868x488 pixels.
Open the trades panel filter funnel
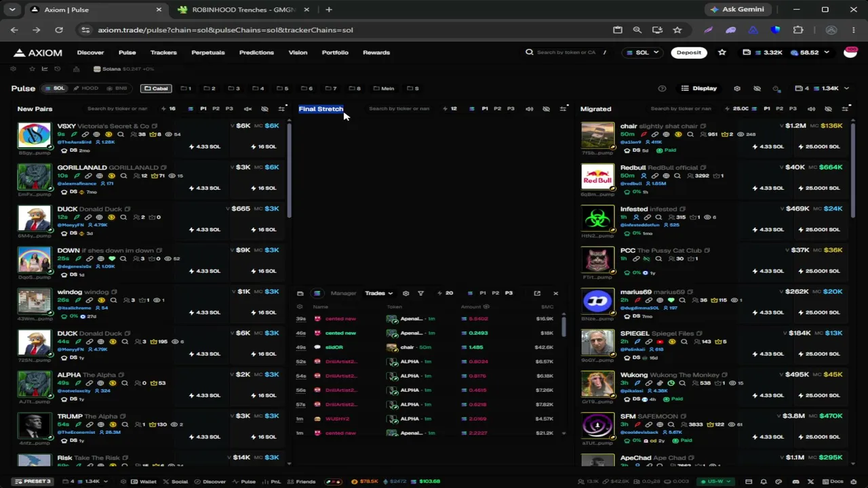[420, 293]
